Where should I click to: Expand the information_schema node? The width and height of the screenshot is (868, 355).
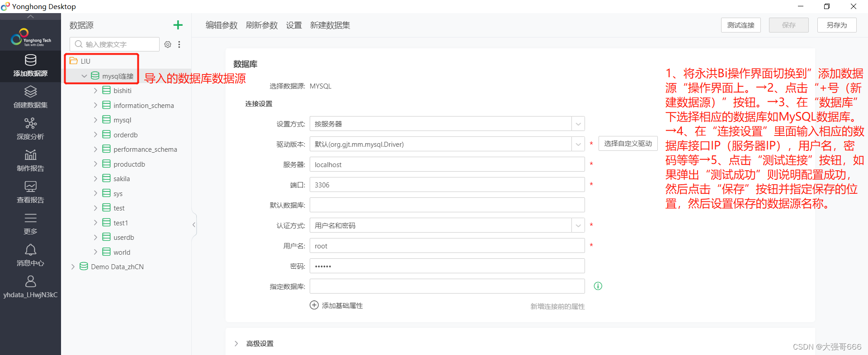point(95,105)
